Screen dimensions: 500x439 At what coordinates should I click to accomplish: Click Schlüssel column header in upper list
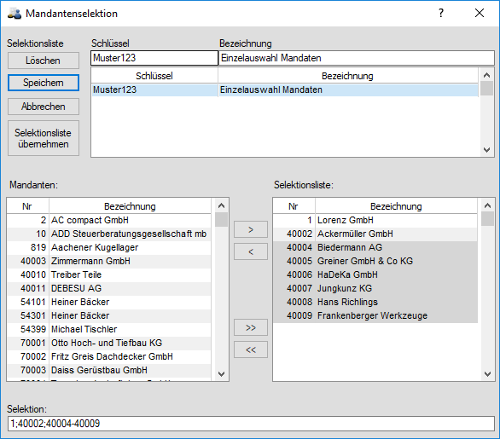tap(154, 76)
